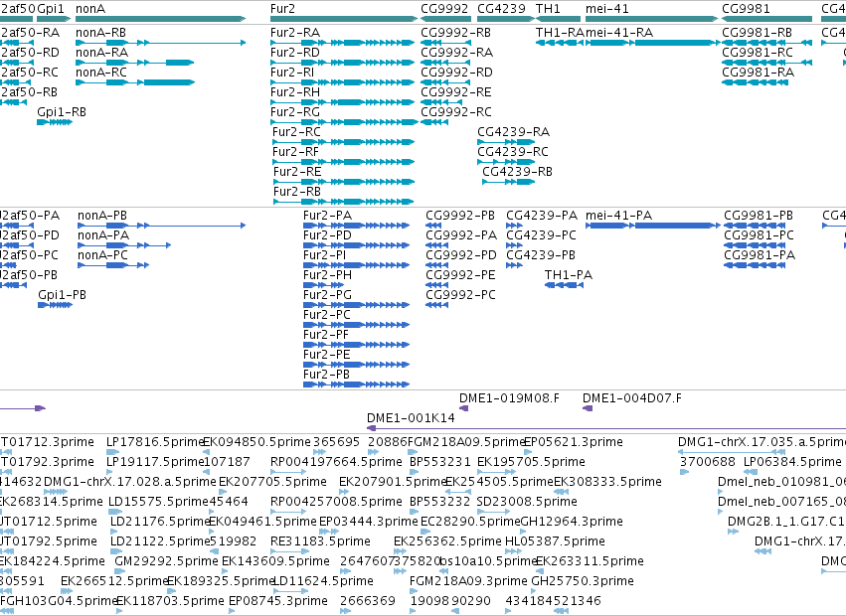The image size is (846, 616).
Task: Select the nonA gene label
Action: pyautogui.click(x=90, y=9)
